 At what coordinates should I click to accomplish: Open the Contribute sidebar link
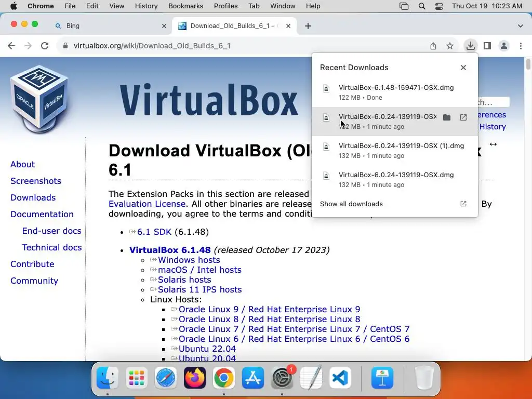[x=32, y=264]
